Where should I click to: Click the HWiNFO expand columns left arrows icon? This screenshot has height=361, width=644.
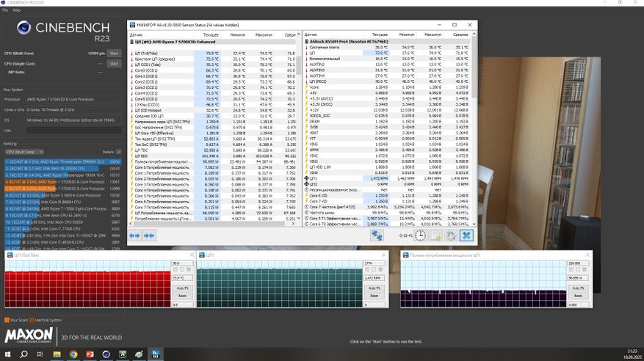point(134,236)
